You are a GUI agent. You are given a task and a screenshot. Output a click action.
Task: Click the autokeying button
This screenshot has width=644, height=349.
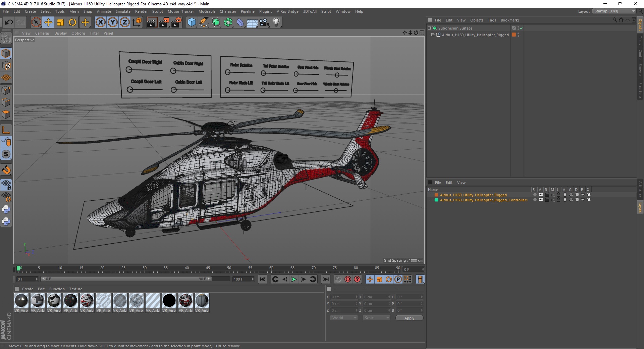coord(348,279)
